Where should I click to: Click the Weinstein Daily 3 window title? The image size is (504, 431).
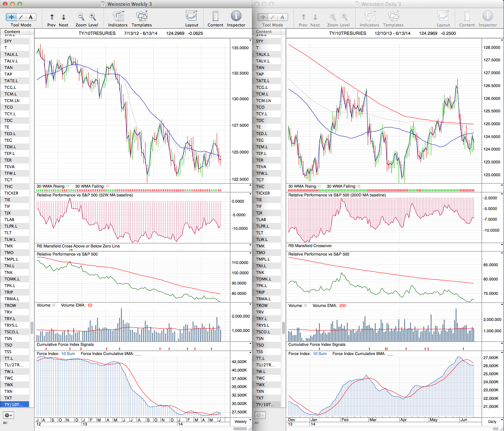tap(381, 4)
